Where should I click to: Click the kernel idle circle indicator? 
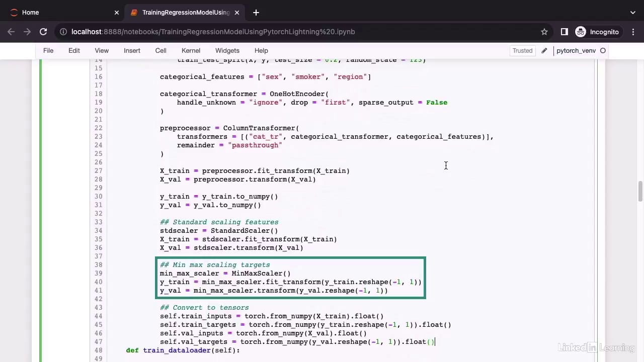coord(603,50)
